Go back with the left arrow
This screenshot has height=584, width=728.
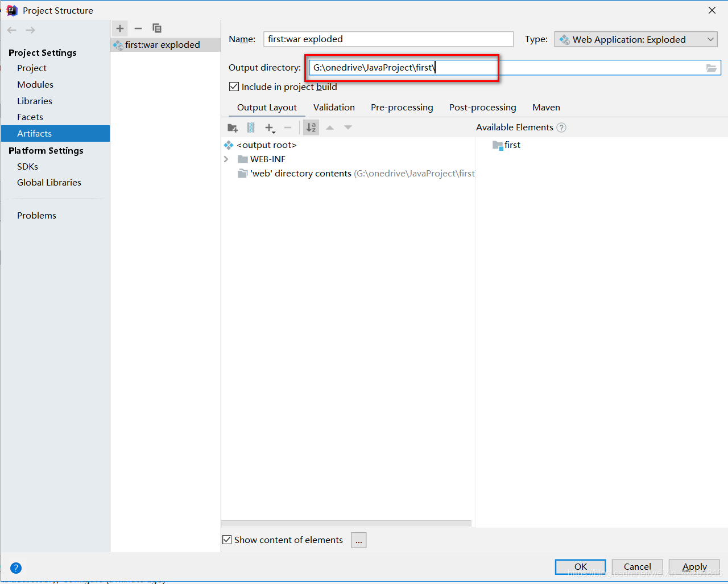12,30
